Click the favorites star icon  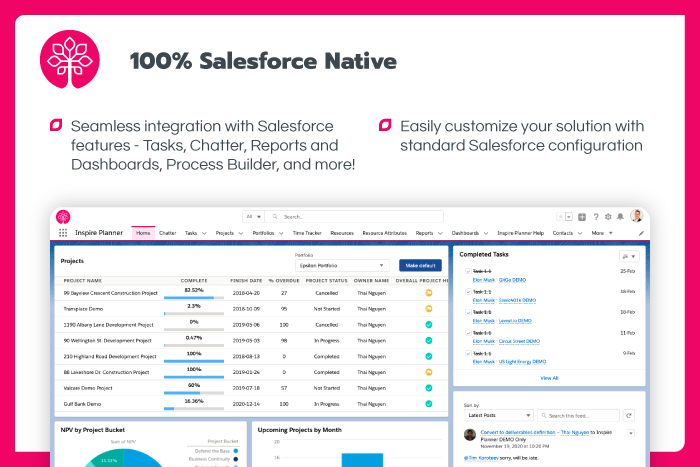pyautogui.click(x=560, y=217)
